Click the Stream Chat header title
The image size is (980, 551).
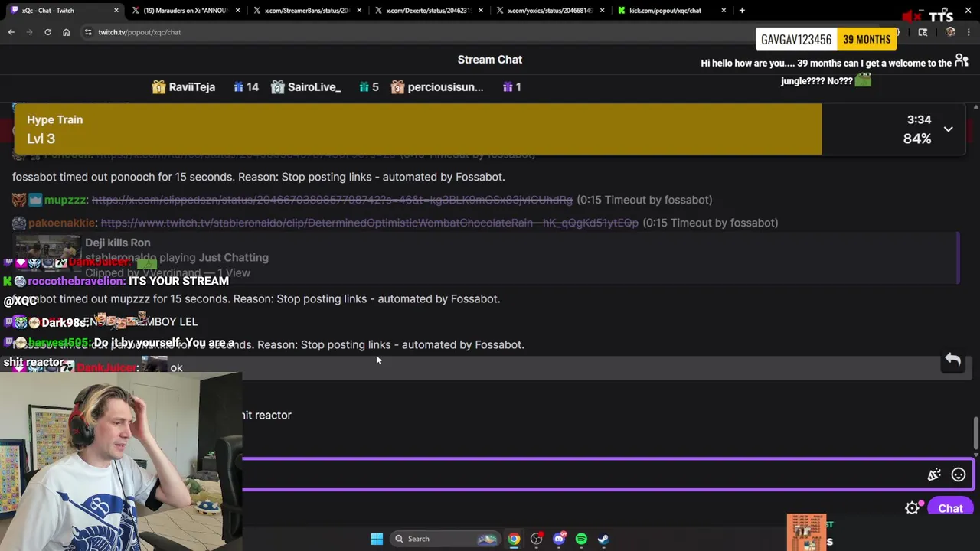490,60
